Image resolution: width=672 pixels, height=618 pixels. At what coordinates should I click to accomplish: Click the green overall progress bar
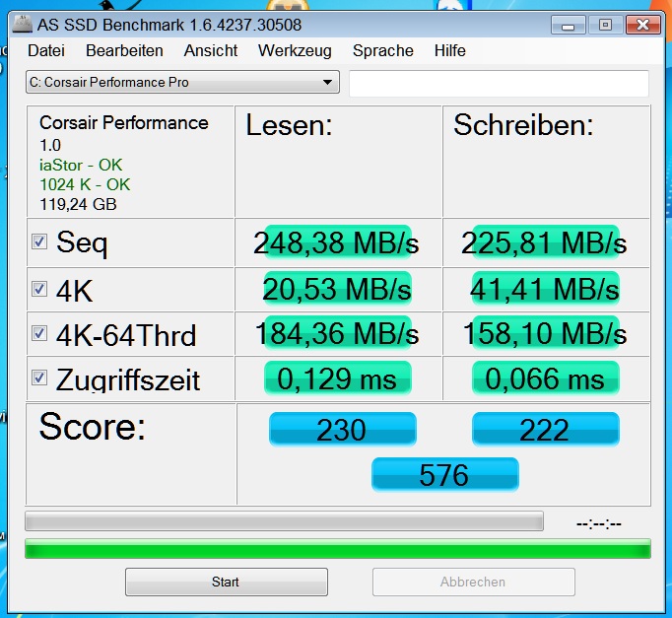point(338,549)
